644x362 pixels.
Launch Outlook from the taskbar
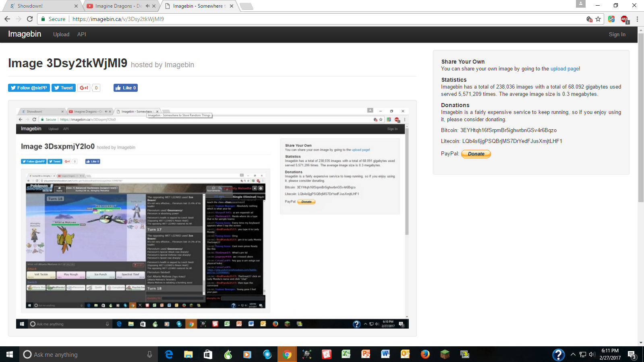point(405,354)
